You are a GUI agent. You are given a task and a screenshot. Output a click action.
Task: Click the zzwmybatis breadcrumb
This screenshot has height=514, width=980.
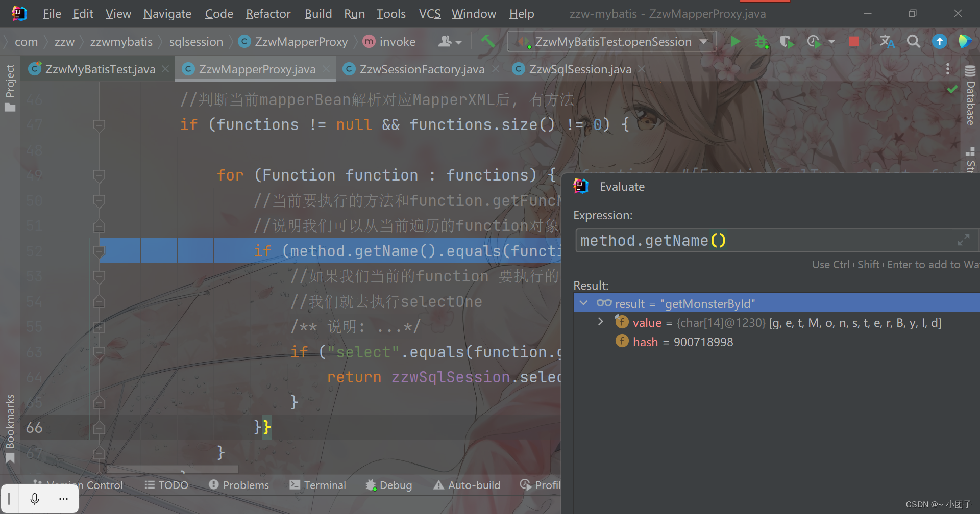click(x=121, y=42)
